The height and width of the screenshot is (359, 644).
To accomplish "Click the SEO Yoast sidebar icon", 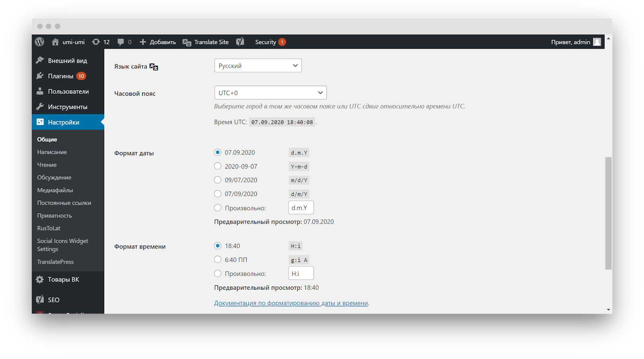I will pos(40,299).
